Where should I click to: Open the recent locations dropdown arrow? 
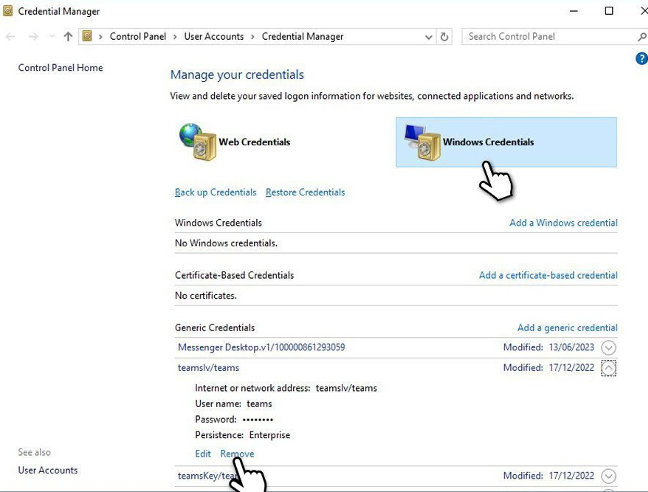52,36
